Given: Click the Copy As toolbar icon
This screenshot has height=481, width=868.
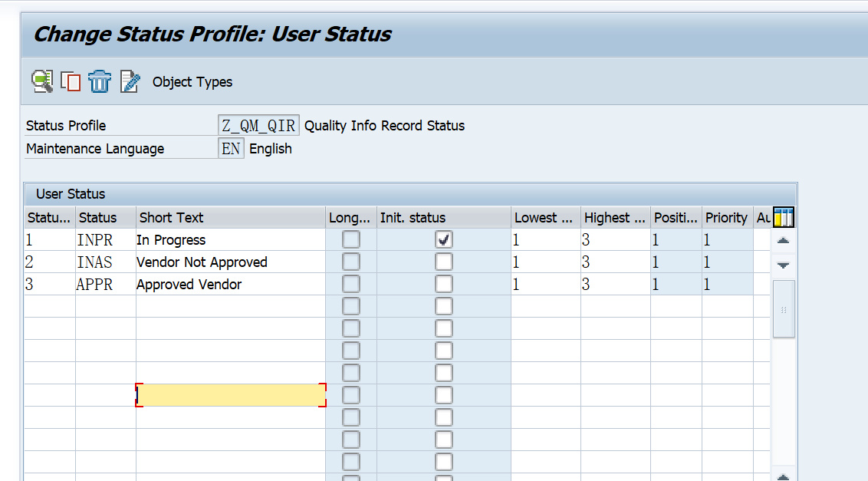Looking at the screenshot, I should [x=71, y=81].
